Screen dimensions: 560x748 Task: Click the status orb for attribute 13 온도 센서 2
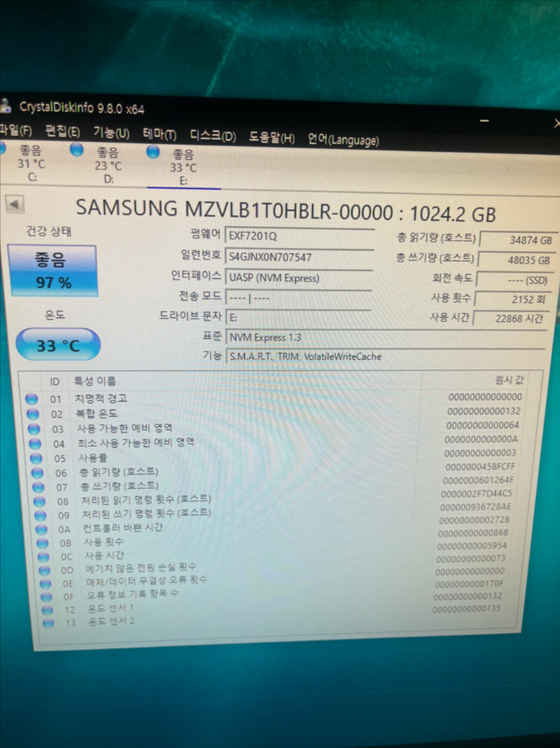click(49, 622)
